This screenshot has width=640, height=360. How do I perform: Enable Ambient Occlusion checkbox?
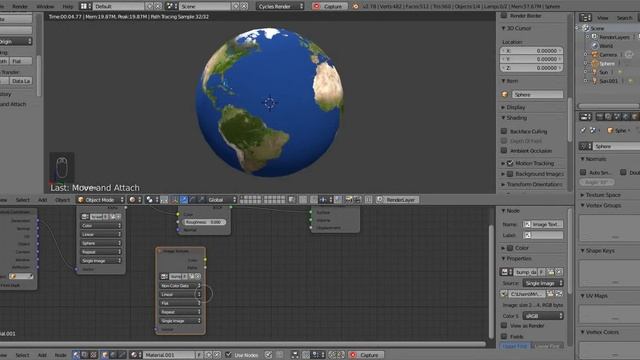coord(504,151)
